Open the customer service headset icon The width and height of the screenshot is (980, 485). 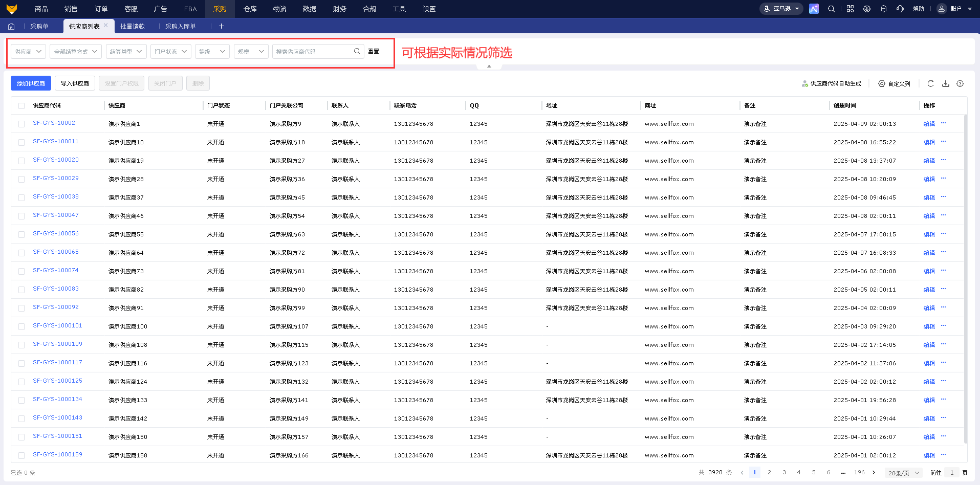coord(900,9)
